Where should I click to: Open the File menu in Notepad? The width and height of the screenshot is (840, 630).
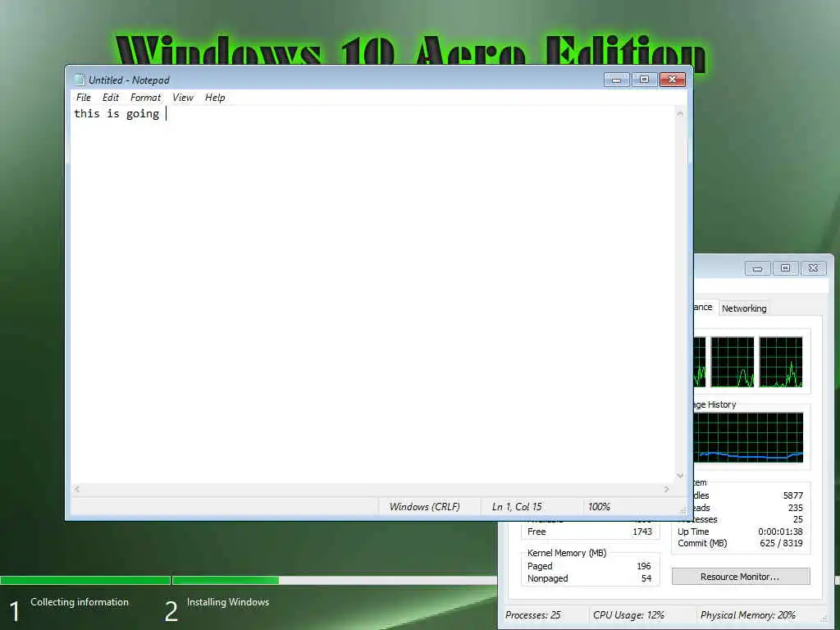(x=84, y=98)
